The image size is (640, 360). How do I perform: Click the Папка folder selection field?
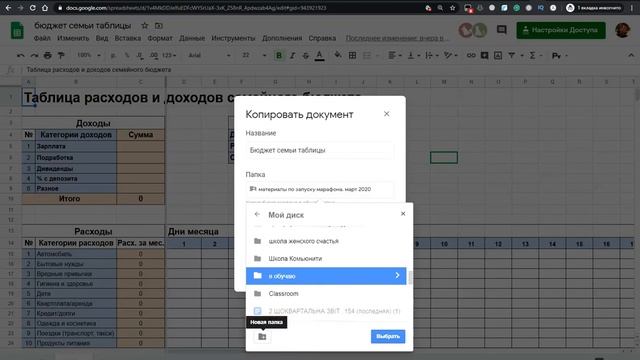click(x=320, y=189)
